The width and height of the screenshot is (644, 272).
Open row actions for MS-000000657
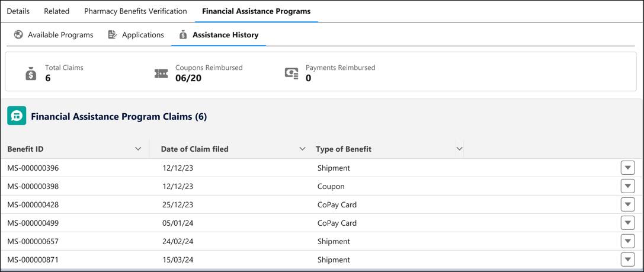coord(627,241)
